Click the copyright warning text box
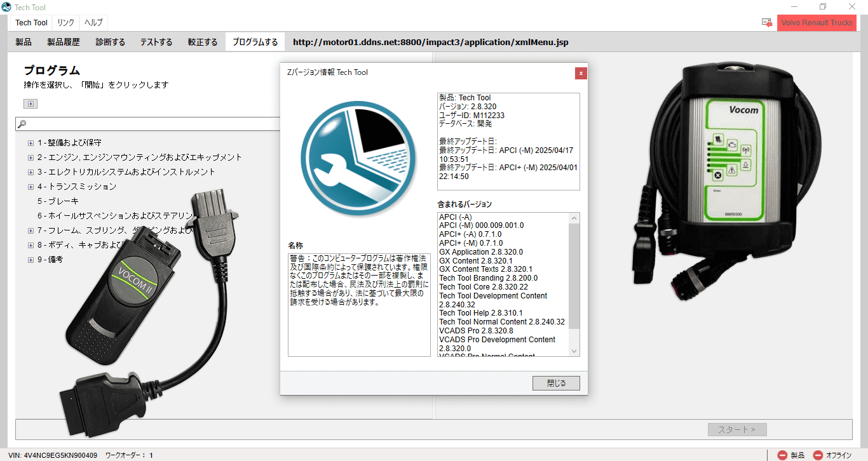Screen dimensions: 868x461 click(x=359, y=305)
